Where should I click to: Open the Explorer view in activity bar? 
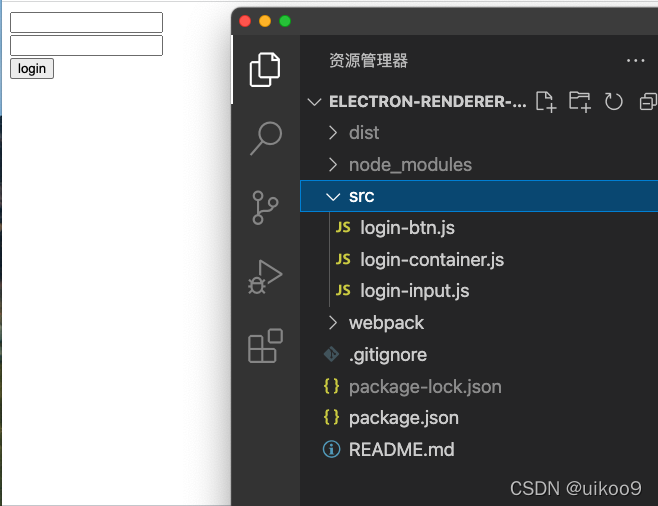click(265, 70)
